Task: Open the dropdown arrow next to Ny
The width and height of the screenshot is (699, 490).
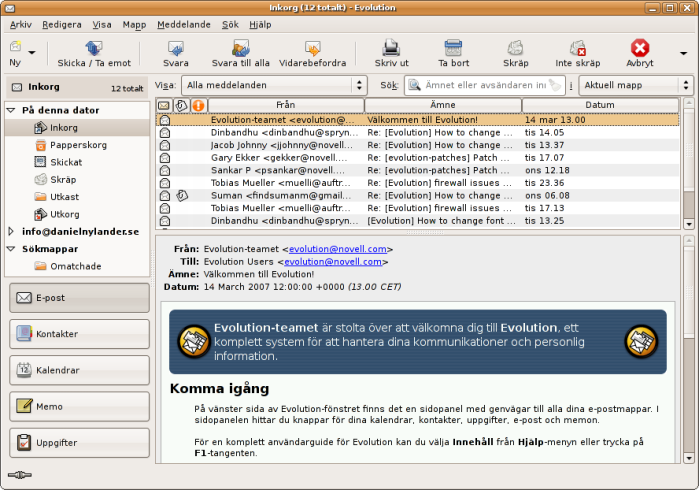Action: pos(32,53)
